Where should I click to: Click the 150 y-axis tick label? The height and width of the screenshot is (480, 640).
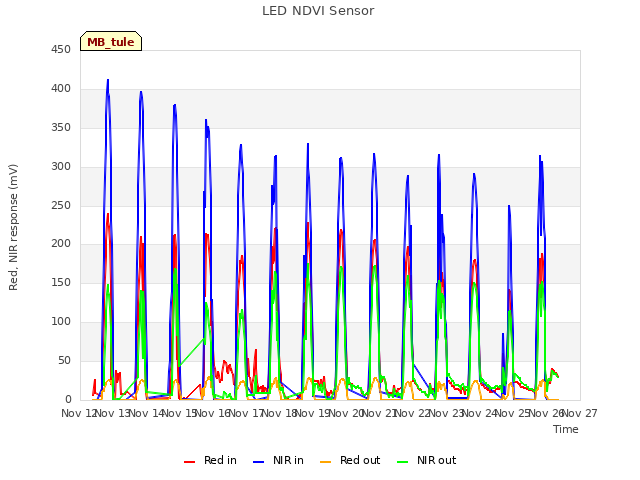[x=61, y=282]
